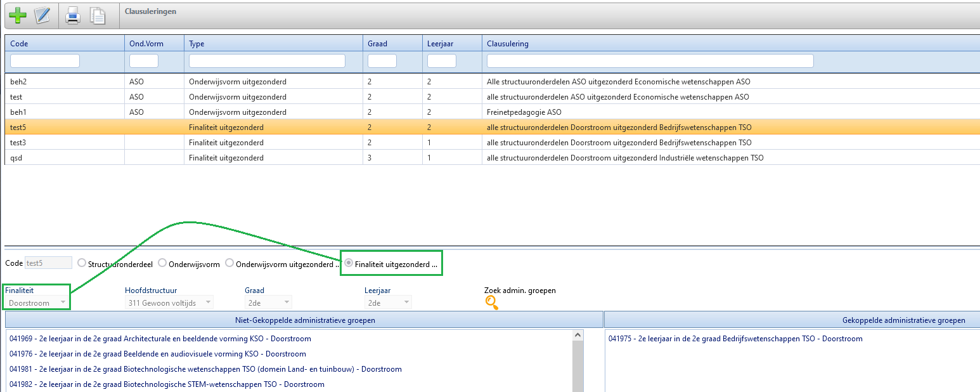Sort by the Leerjaar column header
Screen dimensions: 980x392
click(452, 44)
